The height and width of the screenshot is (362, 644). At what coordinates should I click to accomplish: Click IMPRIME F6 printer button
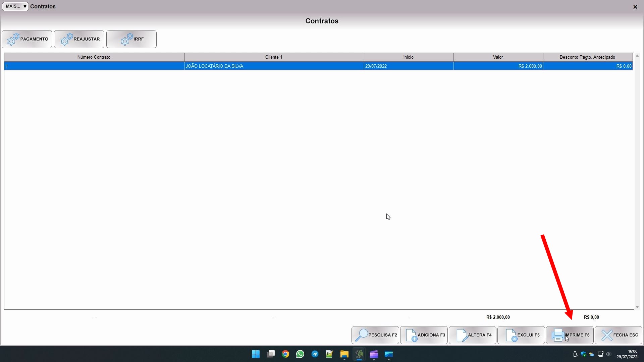pyautogui.click(x=570, y=335)
